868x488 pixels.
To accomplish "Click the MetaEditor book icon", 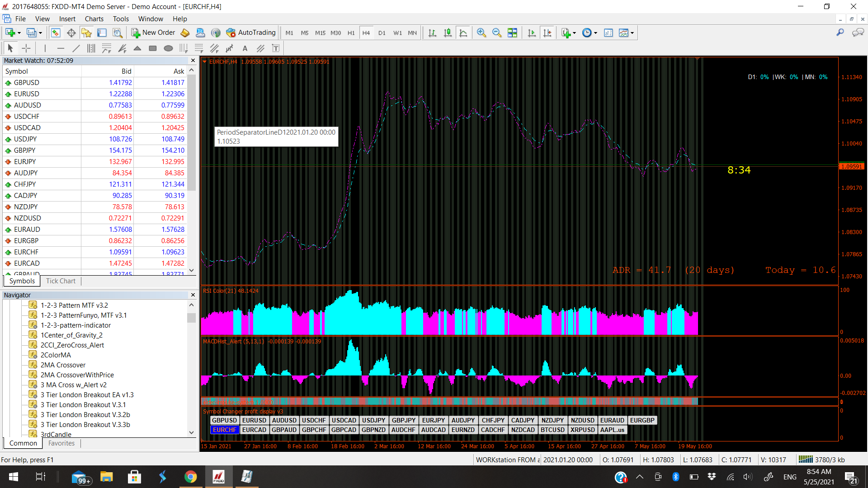I will click(185, 33).
